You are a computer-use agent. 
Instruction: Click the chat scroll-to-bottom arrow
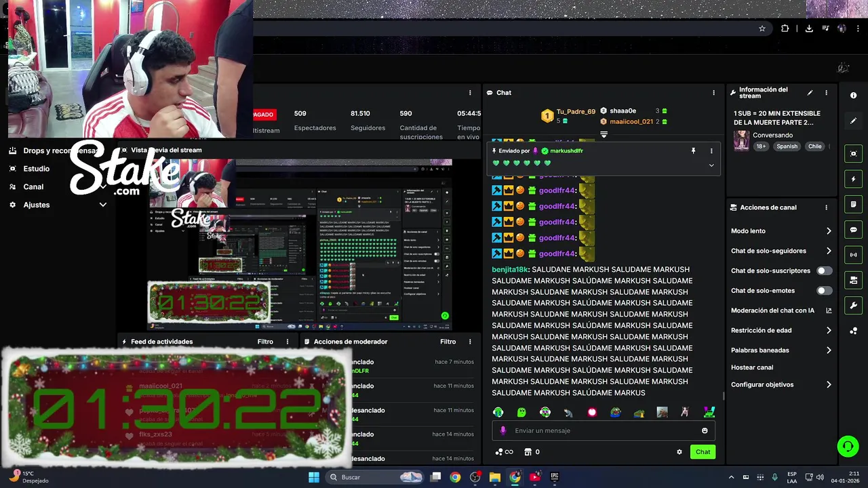click(x=604, y=135)
